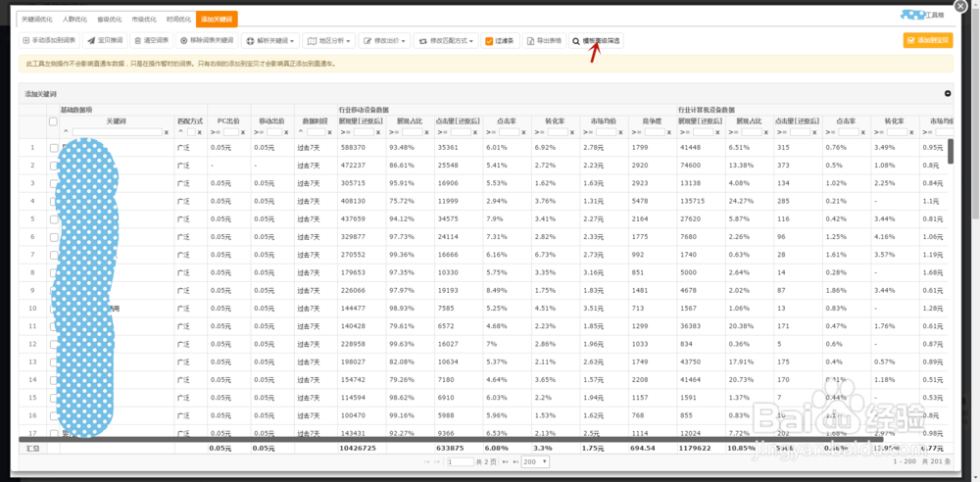Image resolution: width=980 pixels, height=482 pixels.
Task: Close the dialog with the X icon
Action: click(958, 5)
